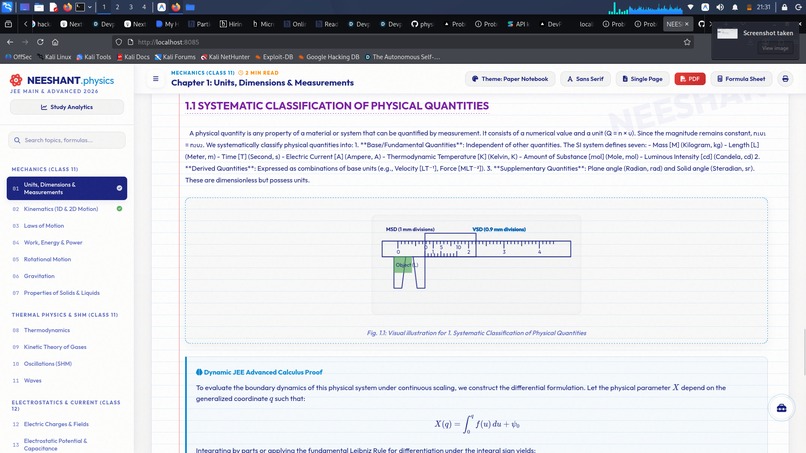Open the Google Hacking DB bookmark
806x453 pixels.
[x=329, y=57]
